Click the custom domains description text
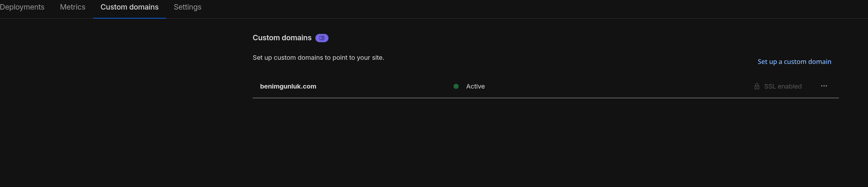Screen dimensions: 868x187 tap(318, 58)
